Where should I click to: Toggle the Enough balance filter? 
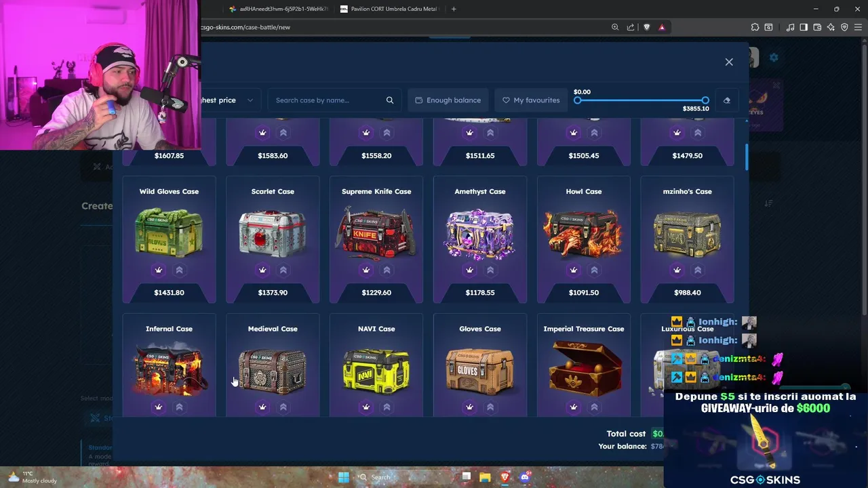pyautogui.click(x=448, y=100)
